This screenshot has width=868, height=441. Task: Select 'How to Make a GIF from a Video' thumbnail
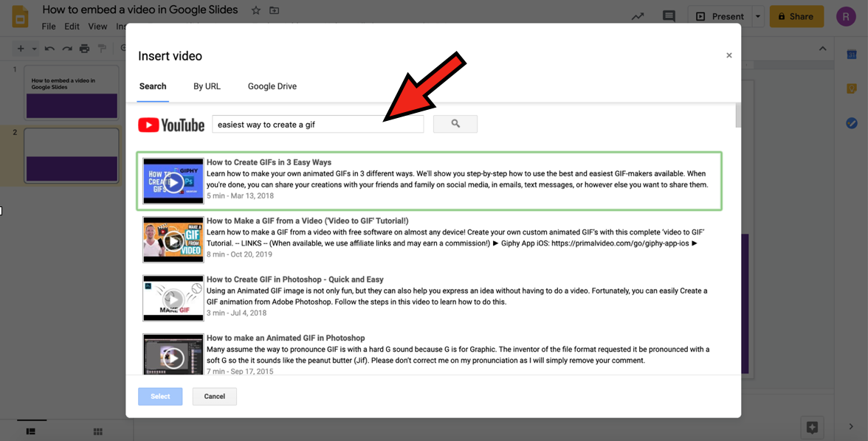tap(173, 240)
